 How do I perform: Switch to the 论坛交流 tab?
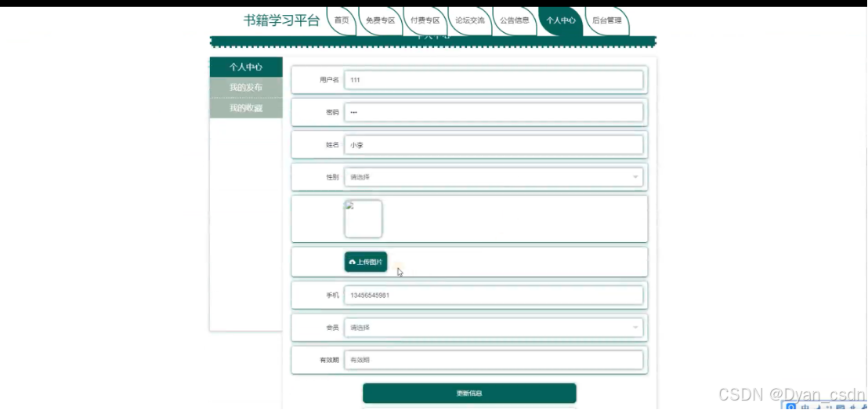[x=470, y=21]
